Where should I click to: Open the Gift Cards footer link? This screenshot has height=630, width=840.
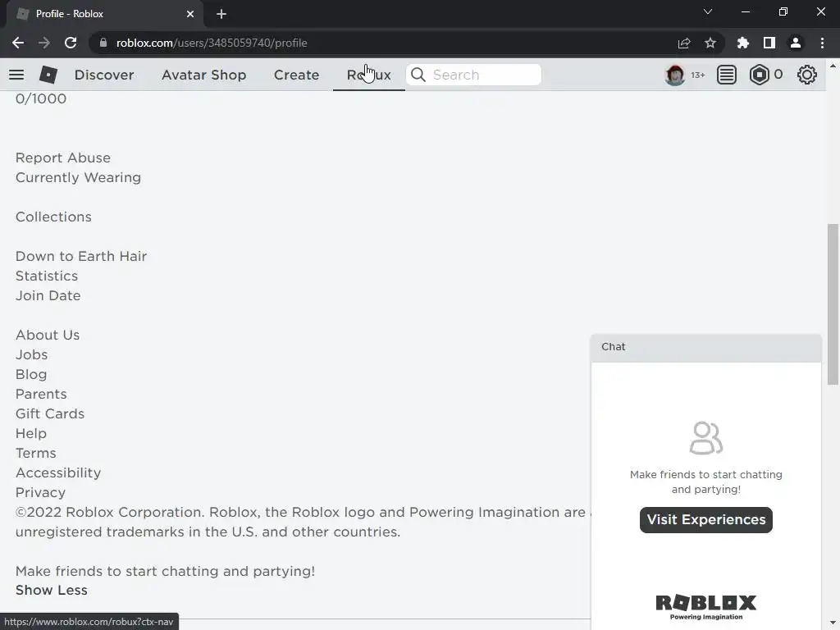point(50,413)
